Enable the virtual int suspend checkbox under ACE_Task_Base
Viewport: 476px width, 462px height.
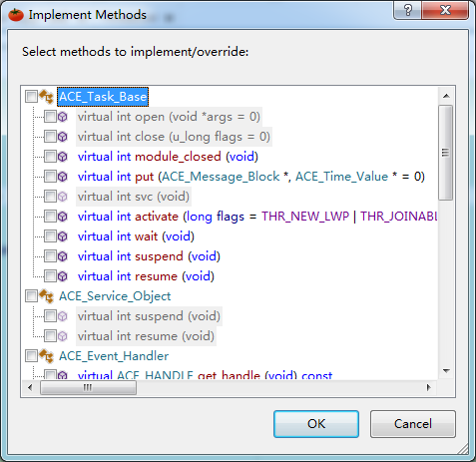click(x=50, y=256)
